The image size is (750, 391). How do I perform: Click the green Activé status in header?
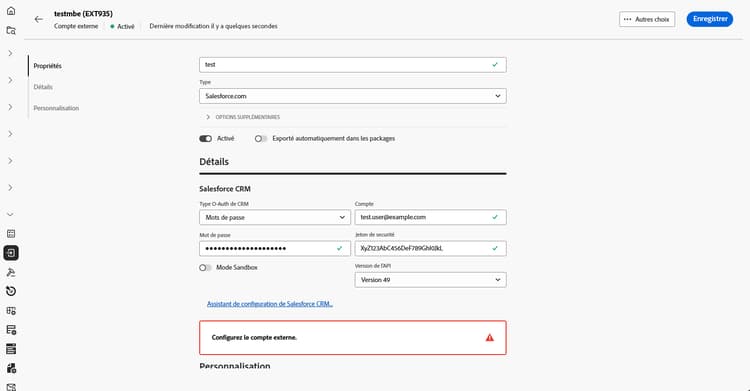click(x=122, y=26)
